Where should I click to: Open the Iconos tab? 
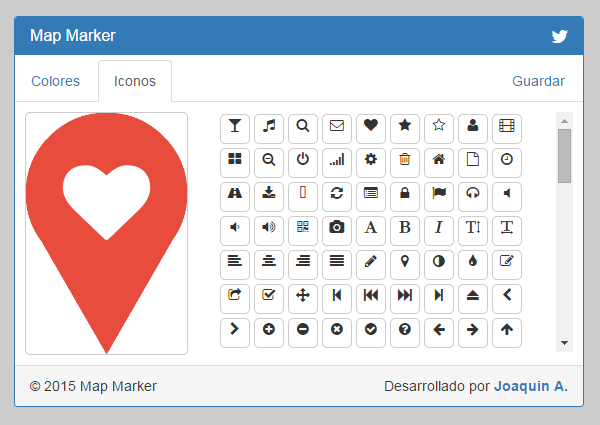coord(135,81)
